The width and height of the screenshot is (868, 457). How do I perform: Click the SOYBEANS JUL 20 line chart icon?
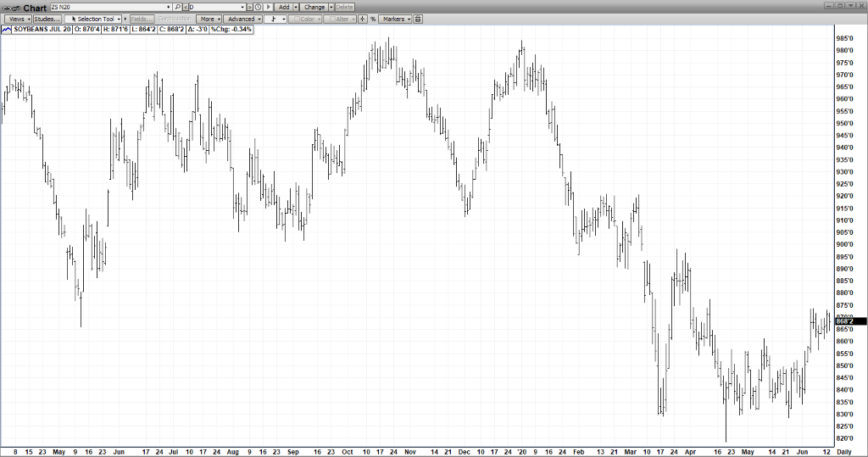coord(7,30)
